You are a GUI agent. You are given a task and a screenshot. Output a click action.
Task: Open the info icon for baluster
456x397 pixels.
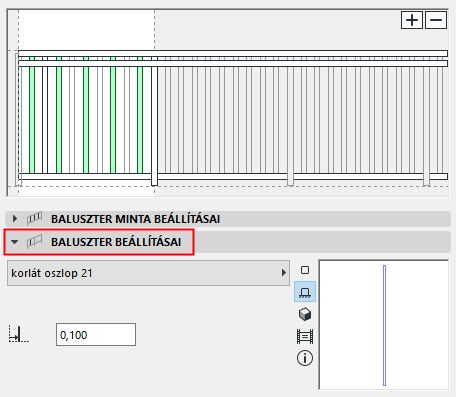coord(305,358)
